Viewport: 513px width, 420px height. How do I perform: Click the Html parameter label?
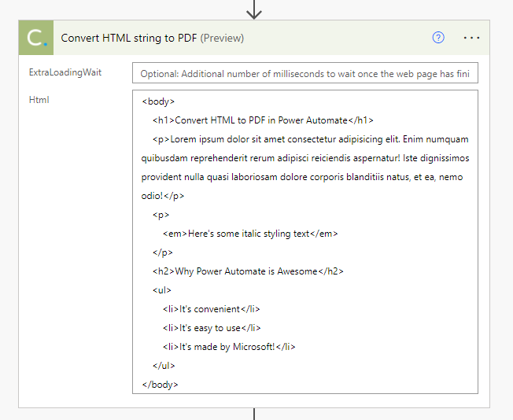39,100
